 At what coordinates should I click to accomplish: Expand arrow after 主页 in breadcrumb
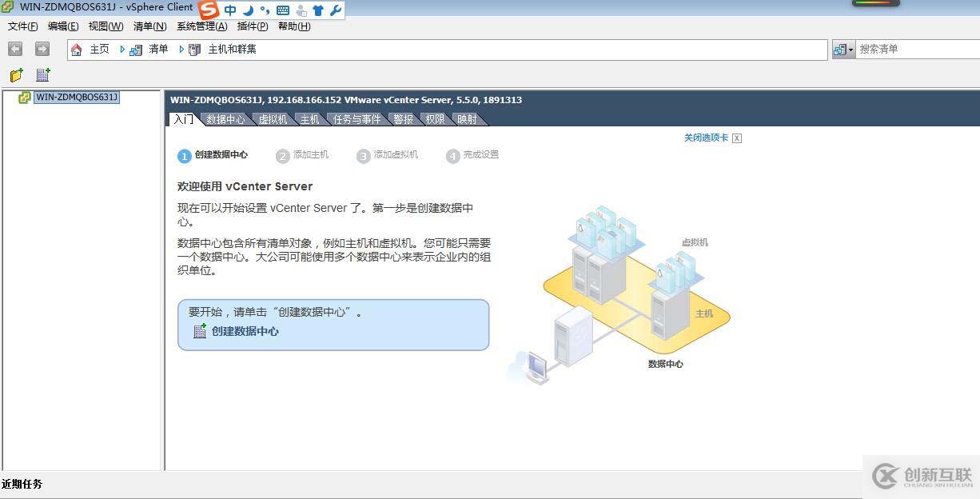[122, 50]
